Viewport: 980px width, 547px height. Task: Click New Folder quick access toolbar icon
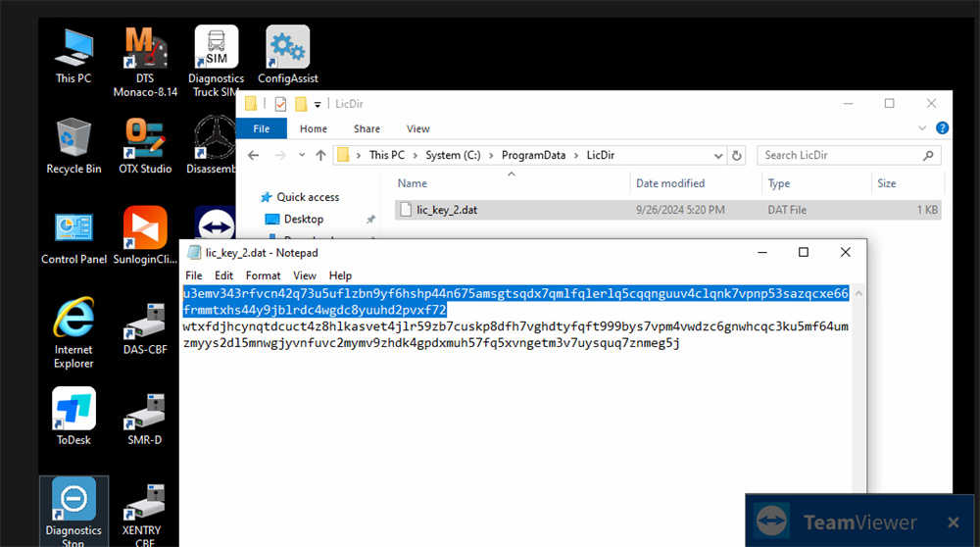(301, 104)
